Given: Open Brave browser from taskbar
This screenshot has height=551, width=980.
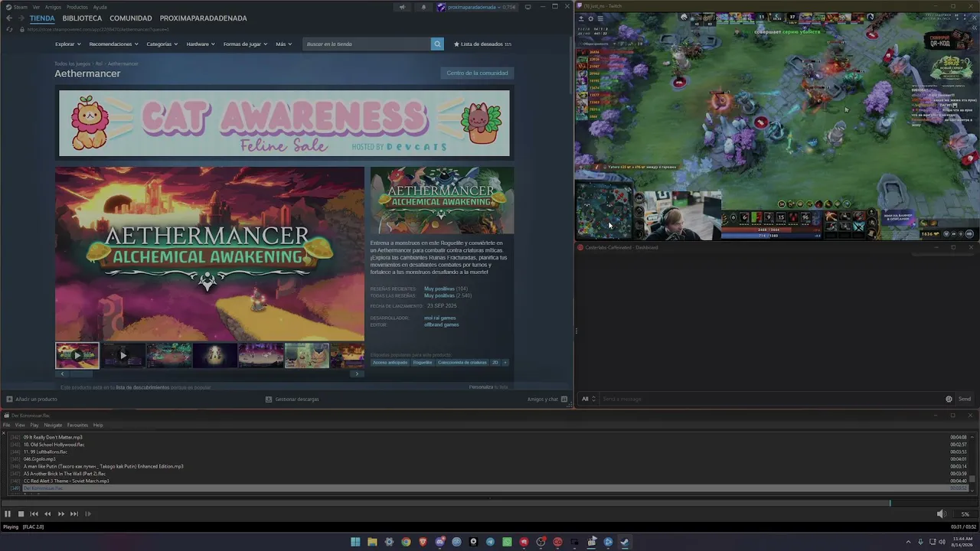Looking at the screenshot, I should pyautogui.click(x=423, y=542).
